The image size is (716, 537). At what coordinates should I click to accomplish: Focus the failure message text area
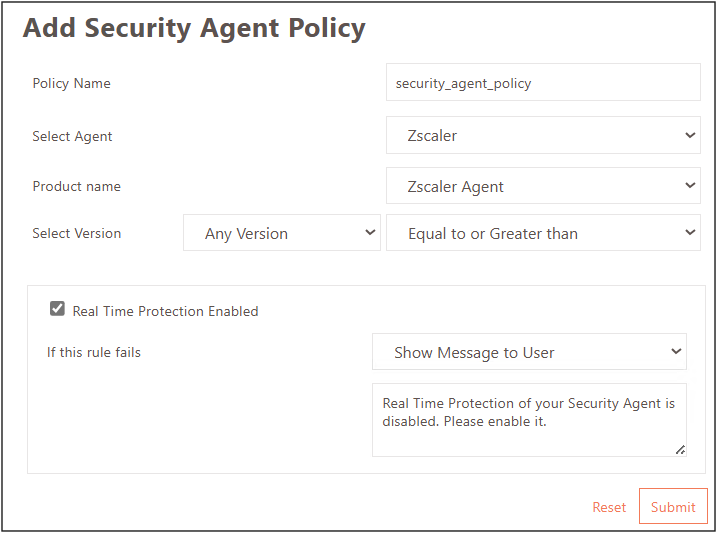tap(528, 420)
